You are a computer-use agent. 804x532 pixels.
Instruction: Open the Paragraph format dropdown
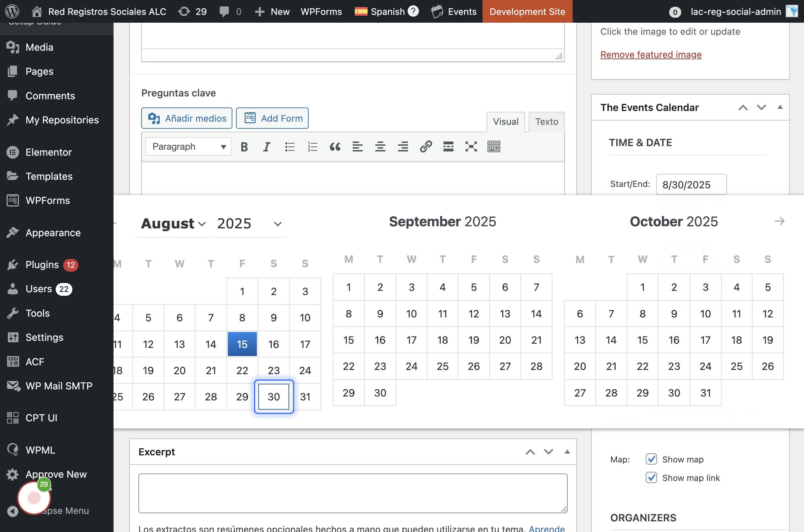(188, 147)
